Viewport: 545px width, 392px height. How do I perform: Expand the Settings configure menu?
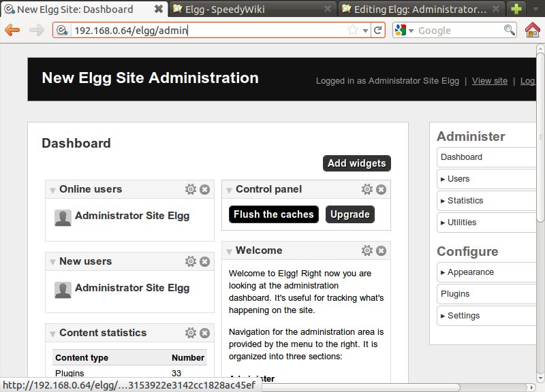point(486,316)
